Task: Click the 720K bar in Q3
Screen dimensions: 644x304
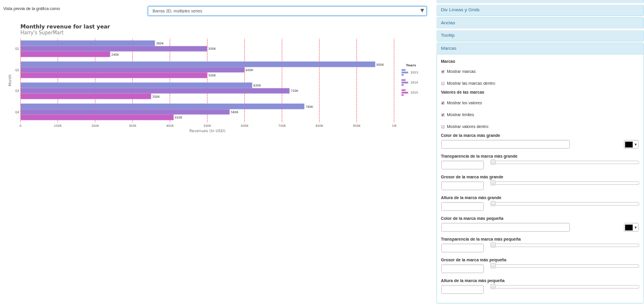Action: point(155,91)
